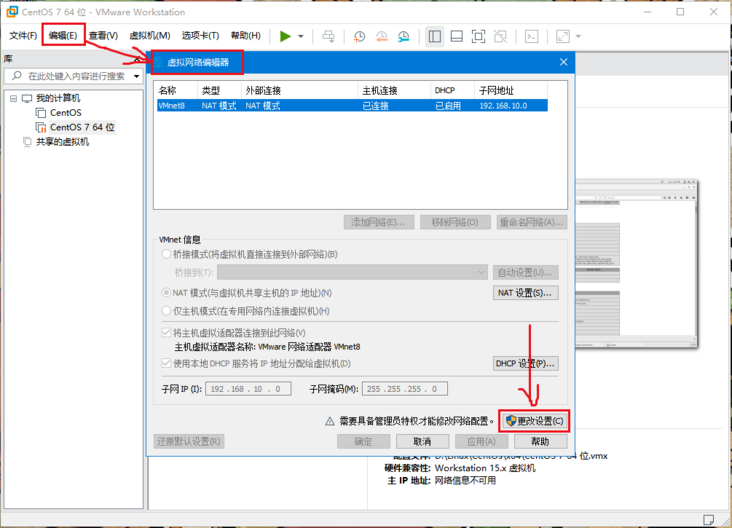Click the stretch guest display icon

pos(563,36)
